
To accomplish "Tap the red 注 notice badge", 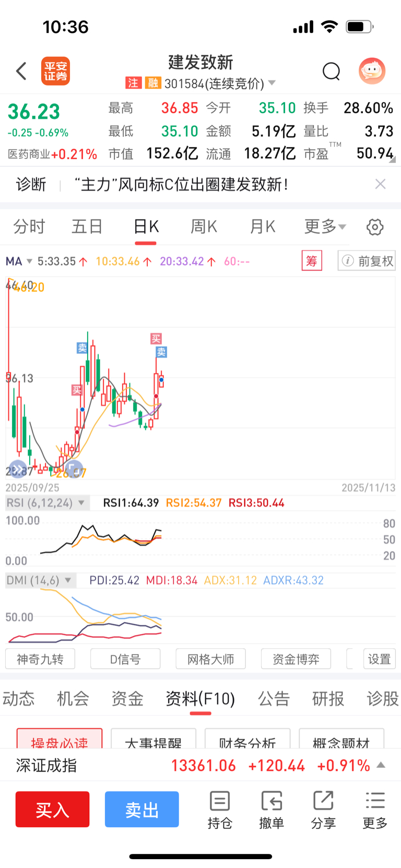I will point(133,83).
